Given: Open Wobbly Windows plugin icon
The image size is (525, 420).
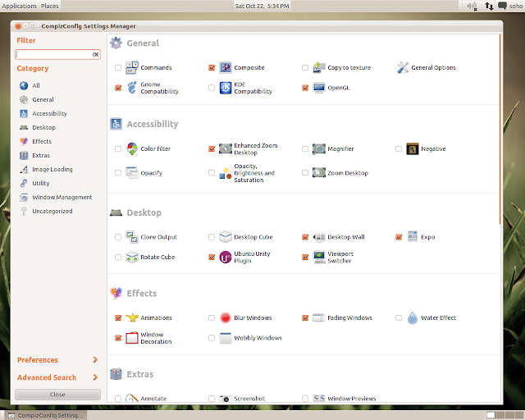Looking at the screenshot, I should (226, 338).
